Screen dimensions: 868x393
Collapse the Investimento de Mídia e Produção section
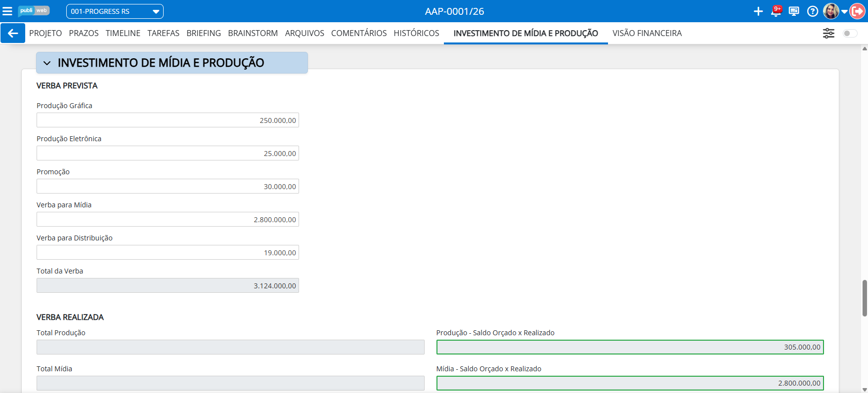point(47,63)
